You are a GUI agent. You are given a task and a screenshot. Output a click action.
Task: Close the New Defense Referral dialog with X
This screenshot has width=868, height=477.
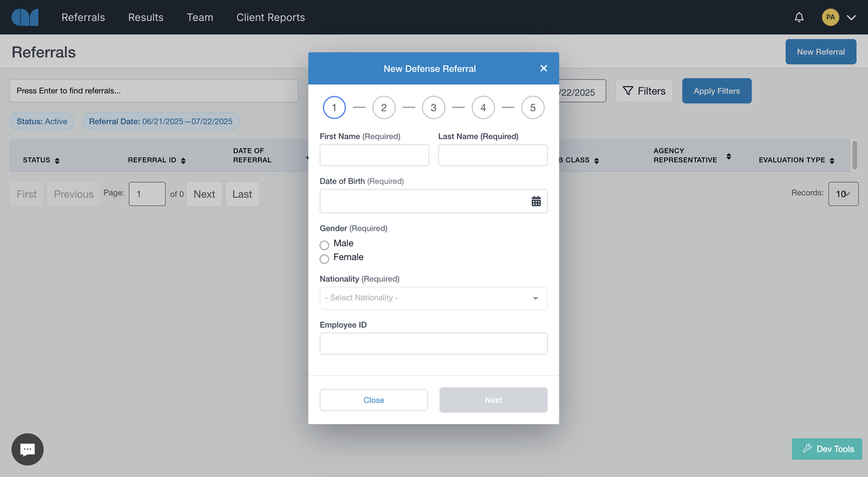(x=543, y=69)
